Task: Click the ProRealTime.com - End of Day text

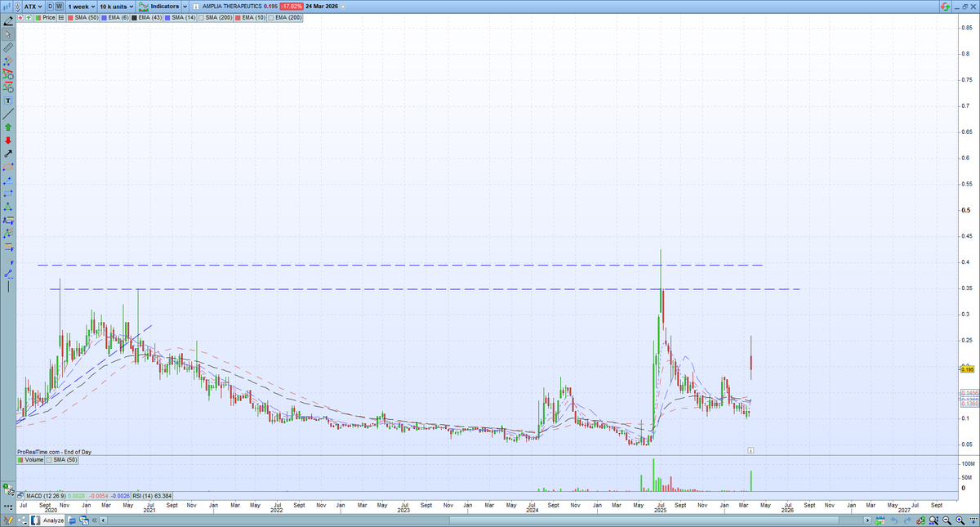Action: 54,452
